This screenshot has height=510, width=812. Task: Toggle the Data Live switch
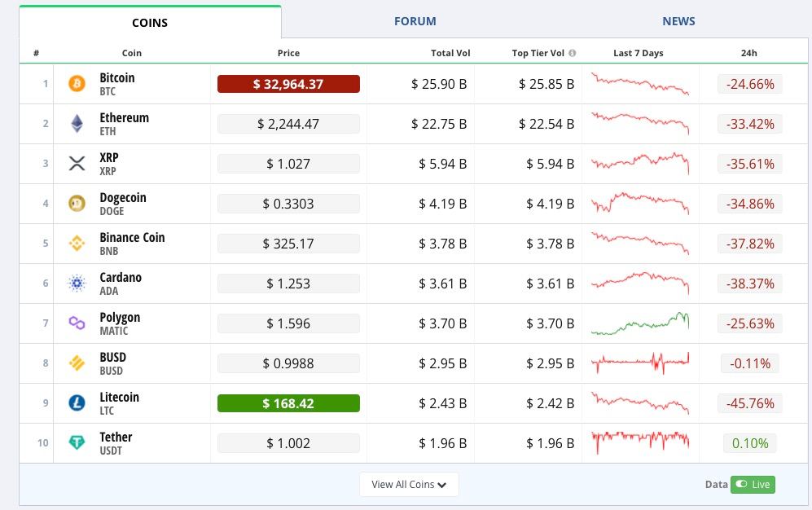pos(753,484)
